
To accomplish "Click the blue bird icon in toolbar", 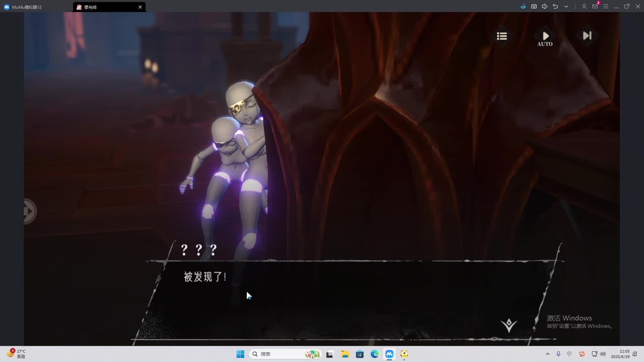I will [x=523, y=6].
